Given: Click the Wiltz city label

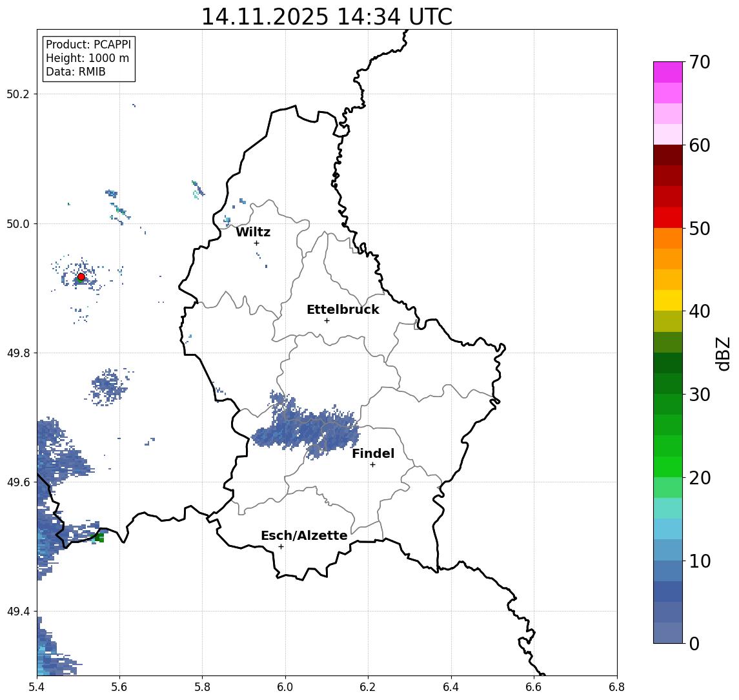Looking at the screenshot, I should 253,232.
